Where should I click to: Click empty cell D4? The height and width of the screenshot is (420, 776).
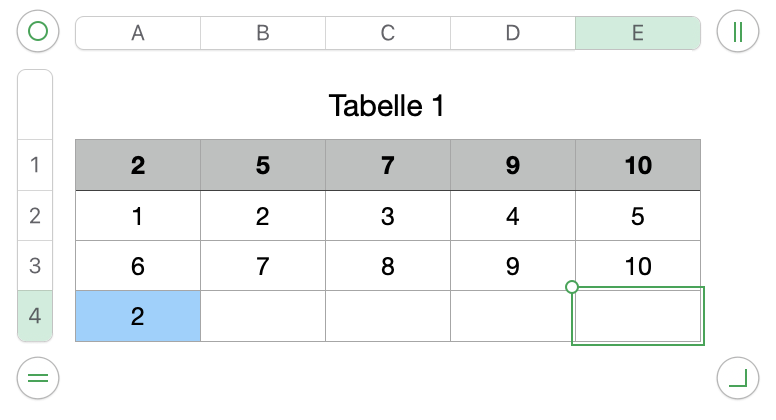coord(513,316)
